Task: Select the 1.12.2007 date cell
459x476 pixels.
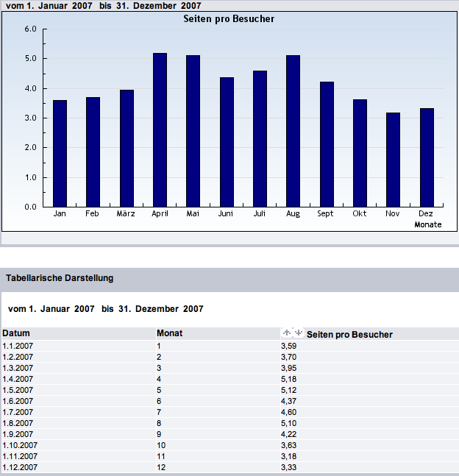Action: 20,467
